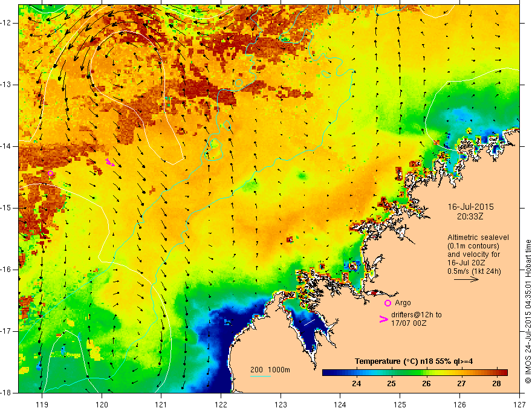
Task: Select the Argo float circle near 119°E
Action: pyautogui.click(x=51, y=173)
